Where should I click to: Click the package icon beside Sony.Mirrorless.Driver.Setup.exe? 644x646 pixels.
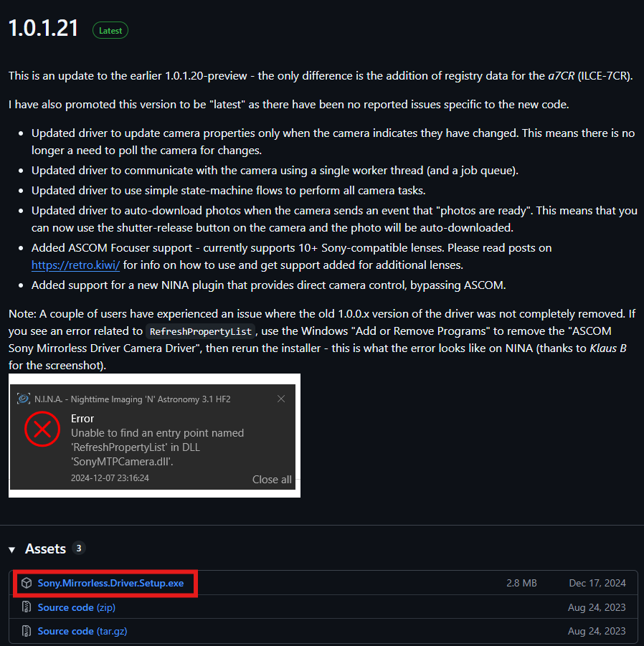pos(27,583)
